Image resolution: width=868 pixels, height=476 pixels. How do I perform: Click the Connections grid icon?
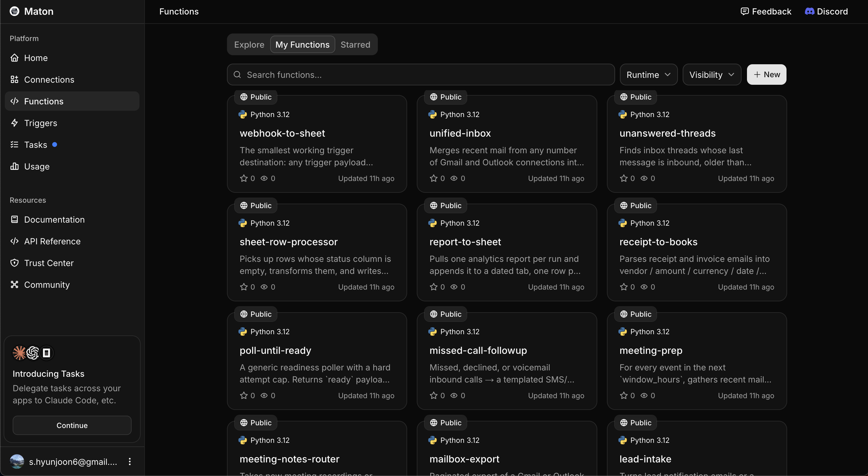coord(14,80)
